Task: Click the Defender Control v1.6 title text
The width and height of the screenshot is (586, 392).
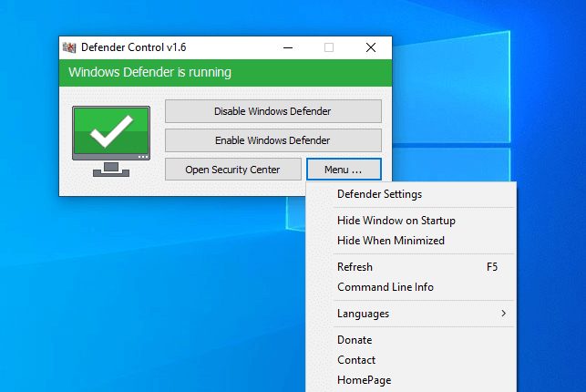Action: click(x=133, y=47)
